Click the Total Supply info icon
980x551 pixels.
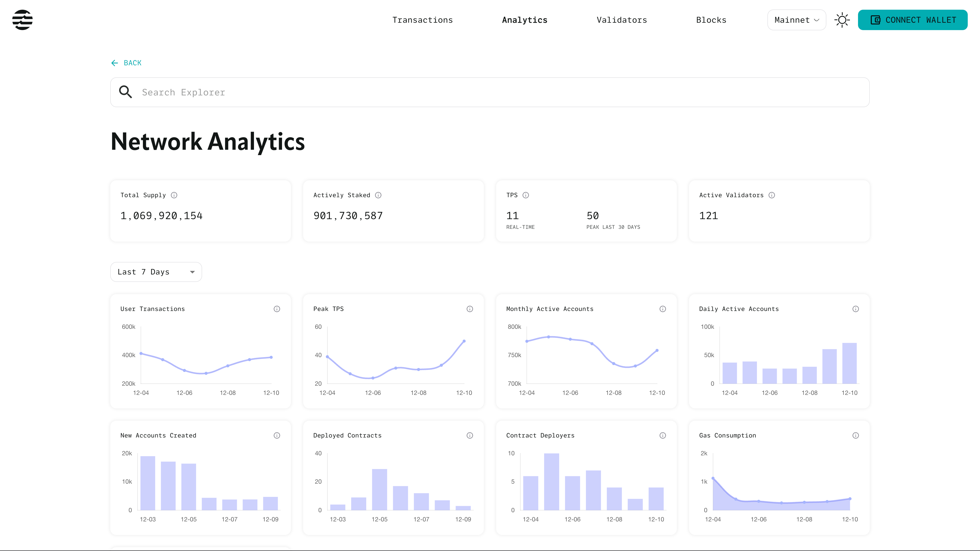174,195
